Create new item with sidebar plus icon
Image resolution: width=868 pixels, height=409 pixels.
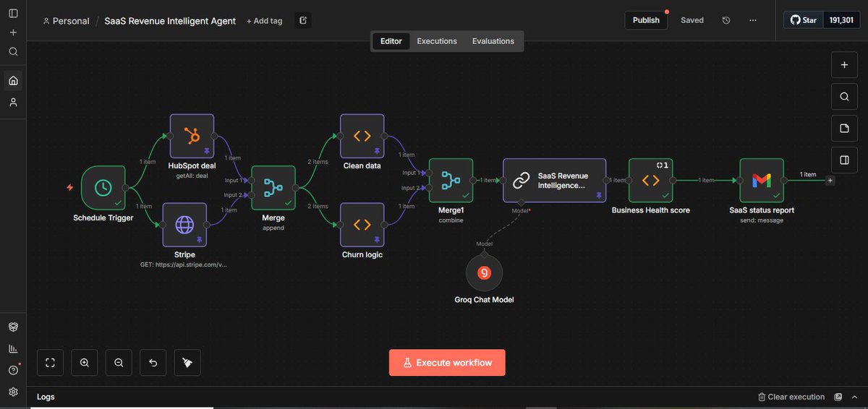tap(13, 33)
